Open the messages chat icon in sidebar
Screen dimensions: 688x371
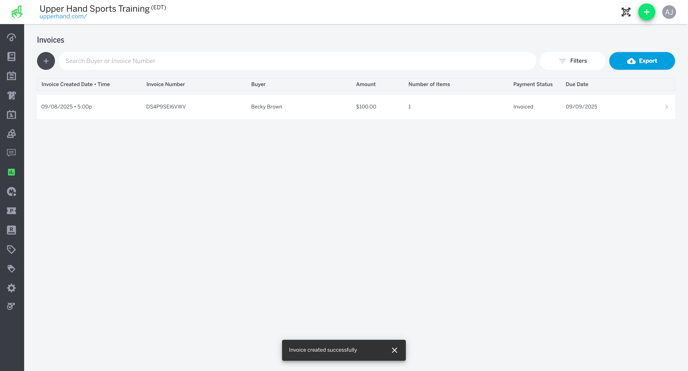pyautogui.click(x=11, y=153)
